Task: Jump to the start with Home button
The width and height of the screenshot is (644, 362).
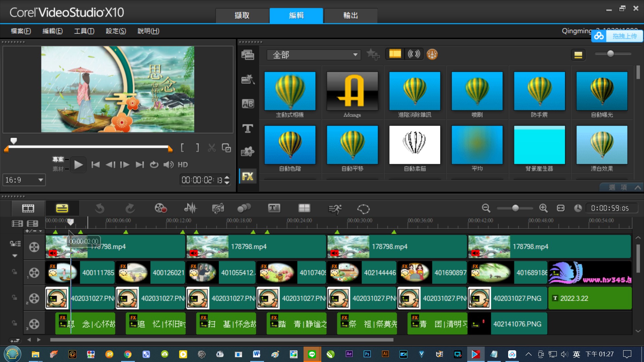Action: point(96,165)
